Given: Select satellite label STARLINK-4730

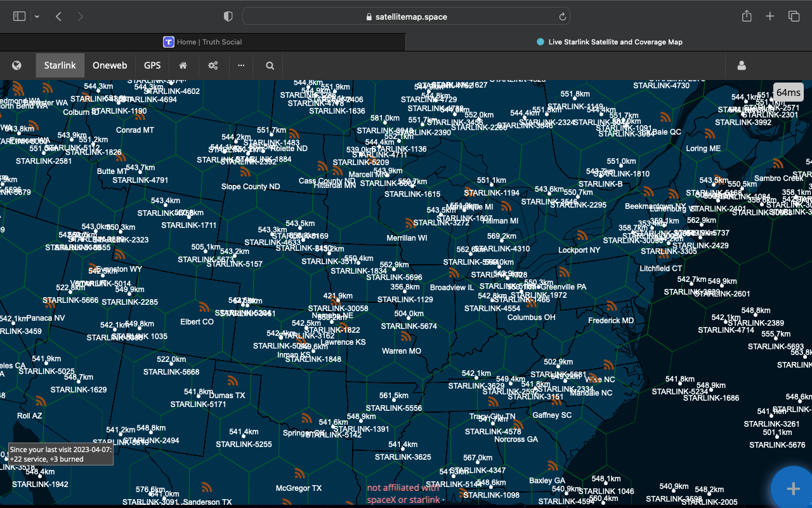Looking at the screenshot, I should coord(662,86).
